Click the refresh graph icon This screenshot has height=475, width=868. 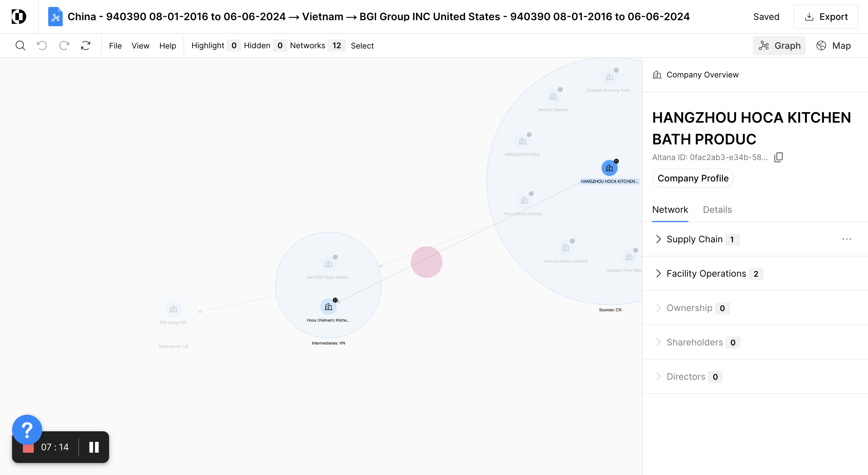pyautogui.click(x=86, y=46)
